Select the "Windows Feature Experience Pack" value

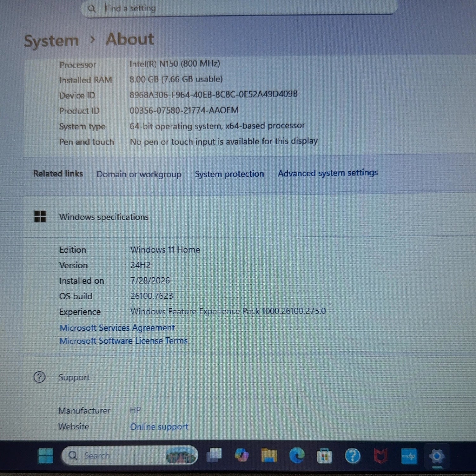(228, 311)
